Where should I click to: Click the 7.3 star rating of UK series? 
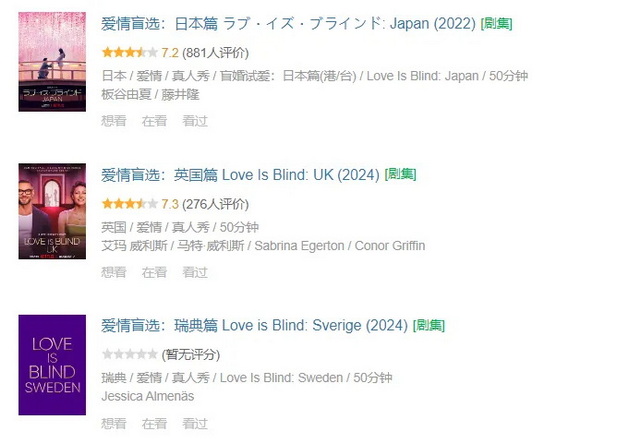129,204
